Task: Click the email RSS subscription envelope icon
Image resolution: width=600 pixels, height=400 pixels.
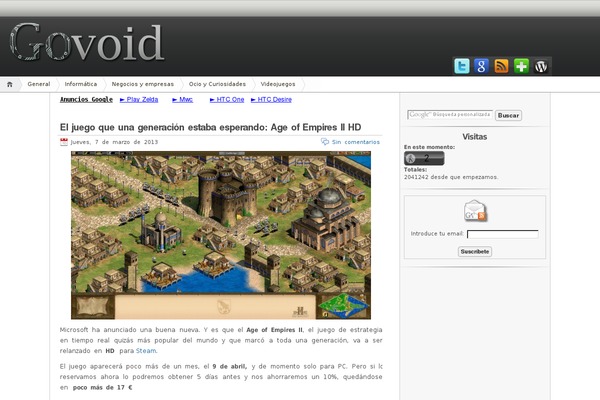Action: click(x=475, y=211)
